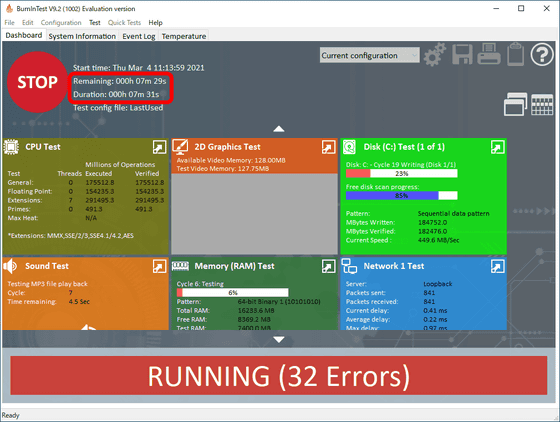Image resolution: width=560 pixels, height=422 pixels.
Task: Save results with floppy disk icon
Action: 462,54
